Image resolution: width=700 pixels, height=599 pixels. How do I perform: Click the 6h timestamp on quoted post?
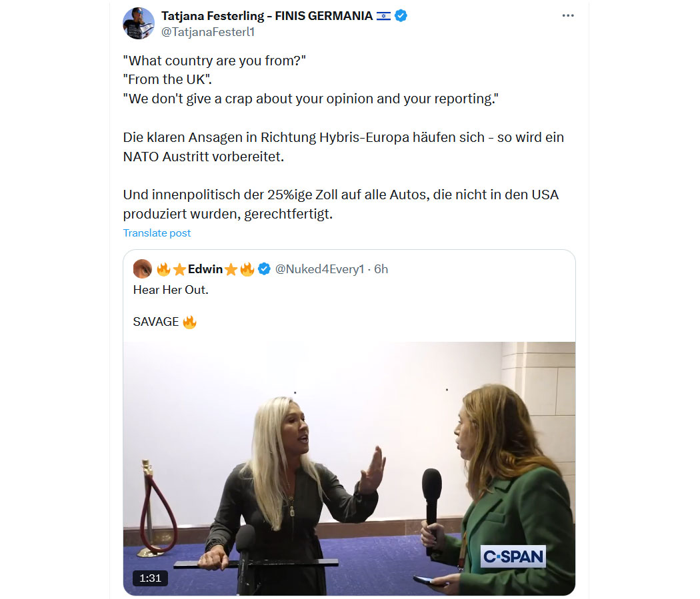[381, 269]
